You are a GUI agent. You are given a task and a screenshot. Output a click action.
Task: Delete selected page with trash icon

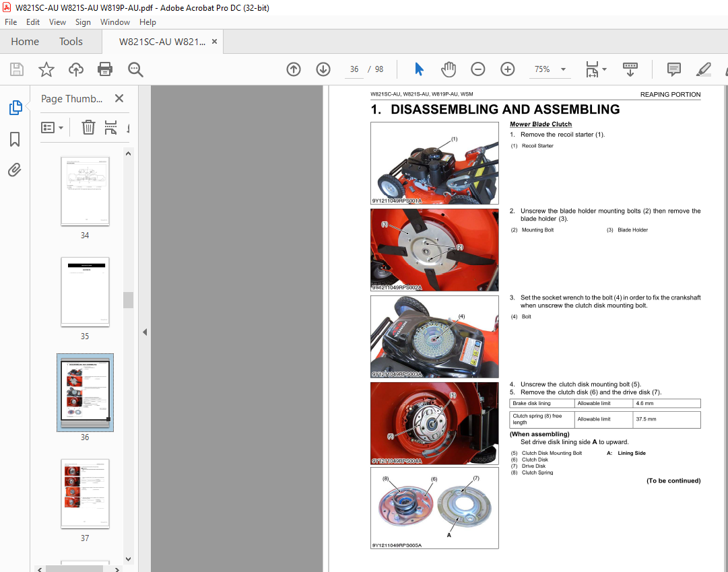[88, 127]
